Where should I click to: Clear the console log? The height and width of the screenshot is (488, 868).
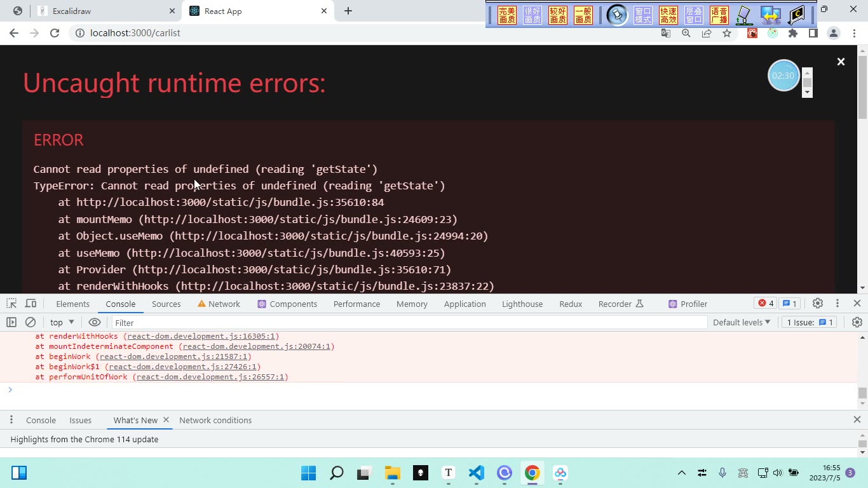(30, 322)
